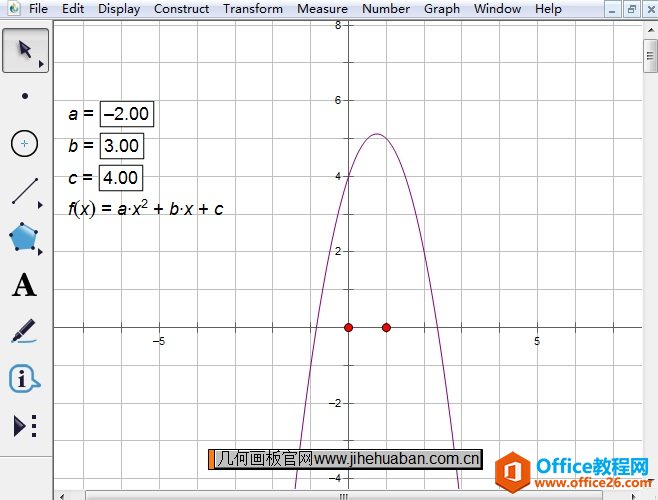
Task: Open the Construct menu
Action: click(x=181, y=8)
